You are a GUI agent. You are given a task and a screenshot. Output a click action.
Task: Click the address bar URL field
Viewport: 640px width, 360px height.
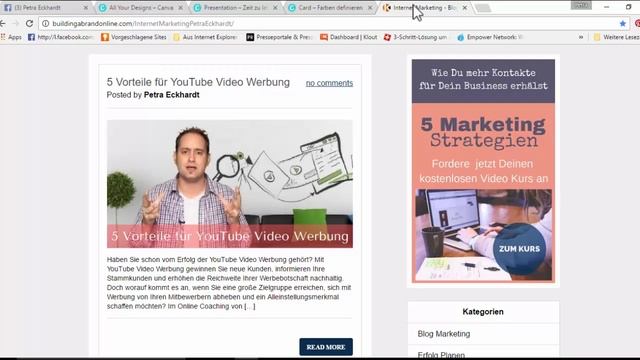pos(334,24)
